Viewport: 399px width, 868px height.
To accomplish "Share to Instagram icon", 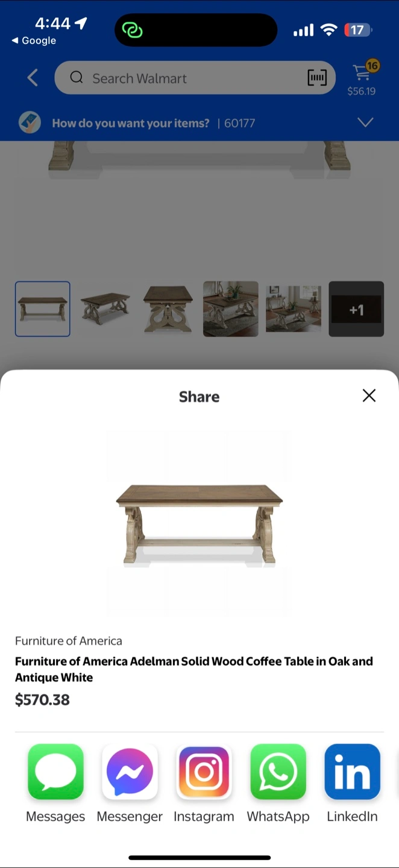I will point(204,772).
